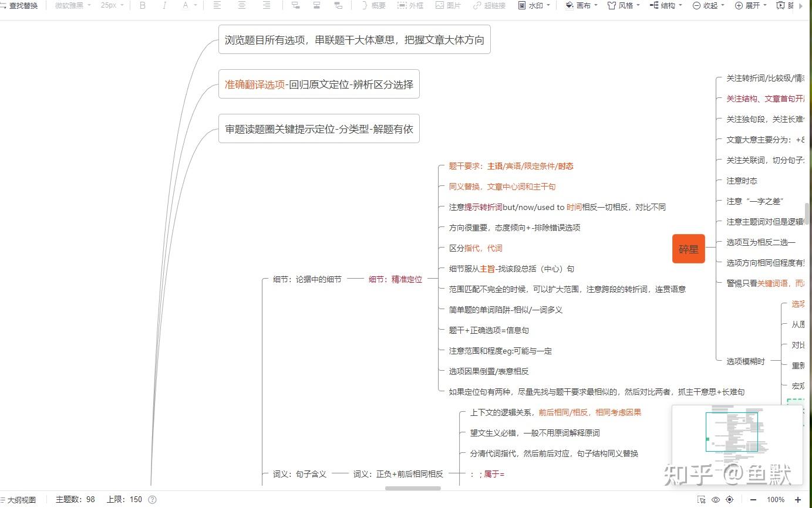The height and width of the screenshot is (508, 812).
Task: Zoom in with the plus button
Action: tap(798, 500)
